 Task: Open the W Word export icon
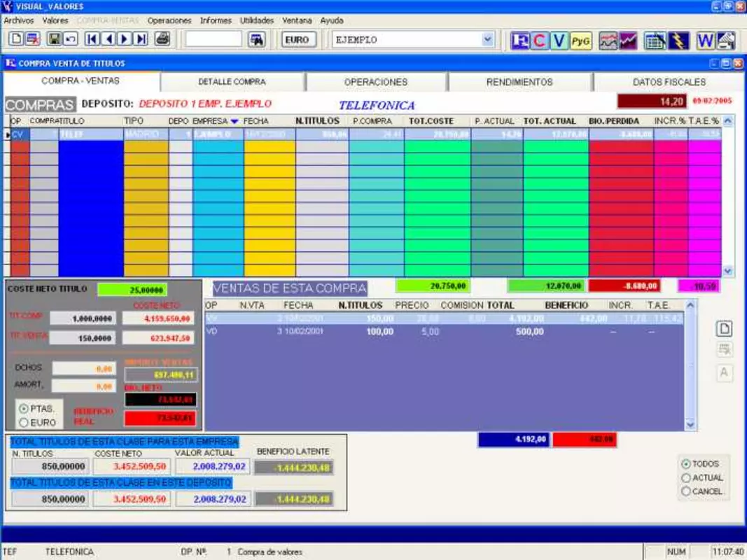click(705, 41)
